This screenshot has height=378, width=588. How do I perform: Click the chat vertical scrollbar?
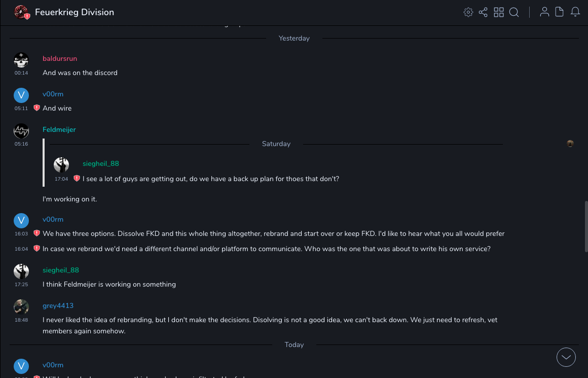(586, 223)
